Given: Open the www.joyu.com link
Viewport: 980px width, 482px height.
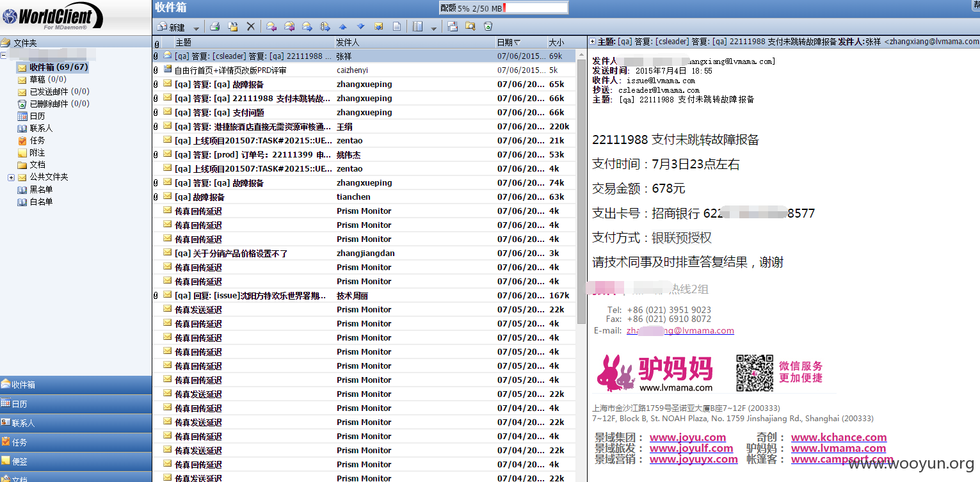Looking at the screenshot, I should tap(687, 438).
